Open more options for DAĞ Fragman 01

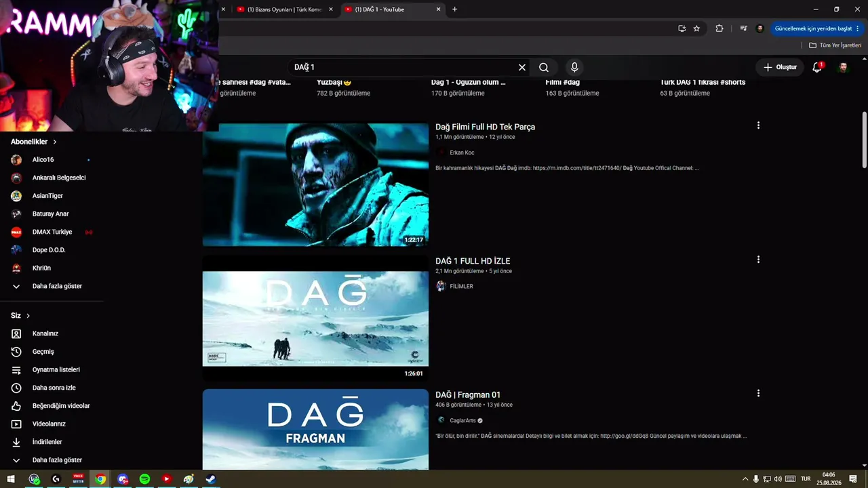[758, 393]
